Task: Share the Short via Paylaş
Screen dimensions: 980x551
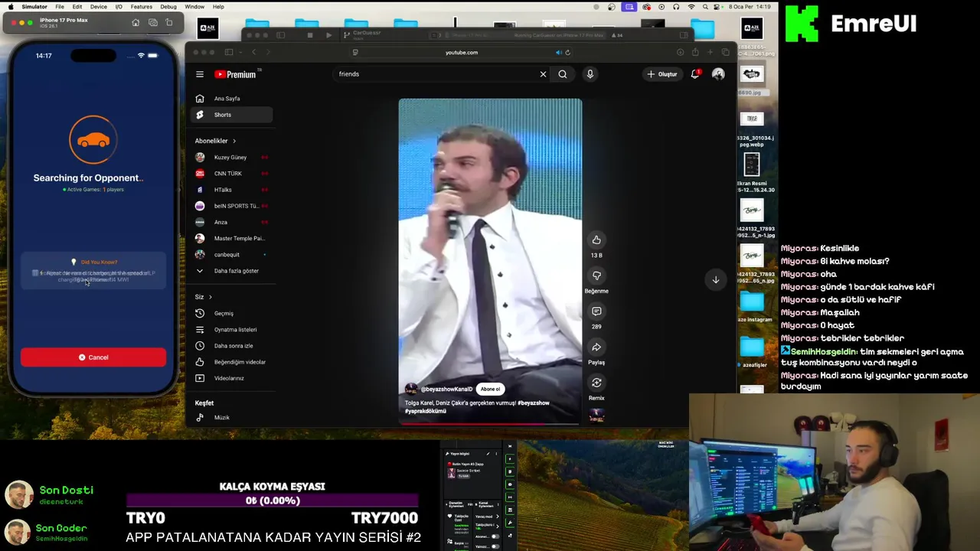Action: tap(596, 347)
